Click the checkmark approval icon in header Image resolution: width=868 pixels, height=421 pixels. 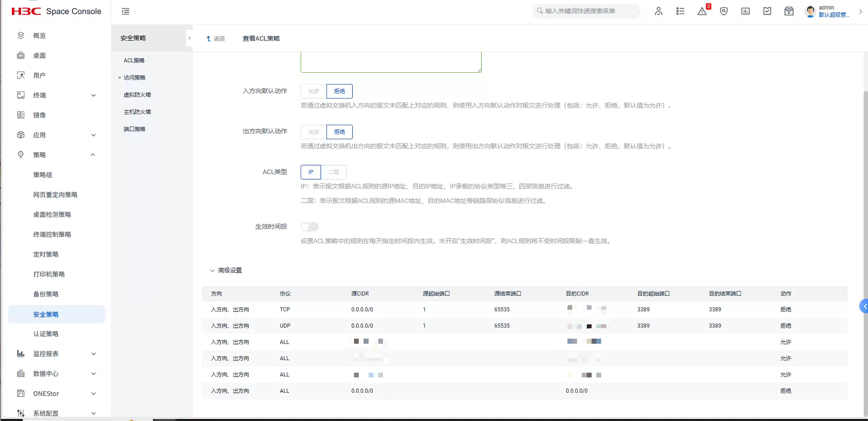point(767,11)
